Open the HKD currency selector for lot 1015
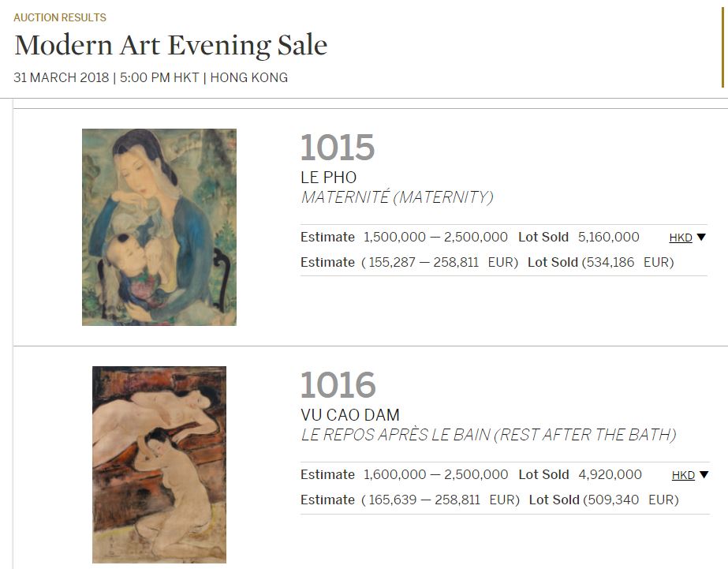This screenshot has height=569, width=728. point(681,238)
